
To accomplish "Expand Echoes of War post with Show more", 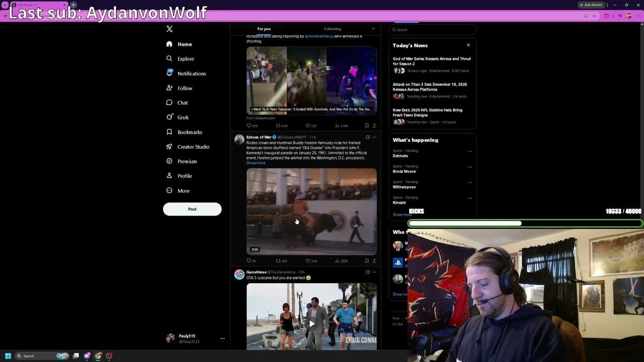I will tap(256, 163).
